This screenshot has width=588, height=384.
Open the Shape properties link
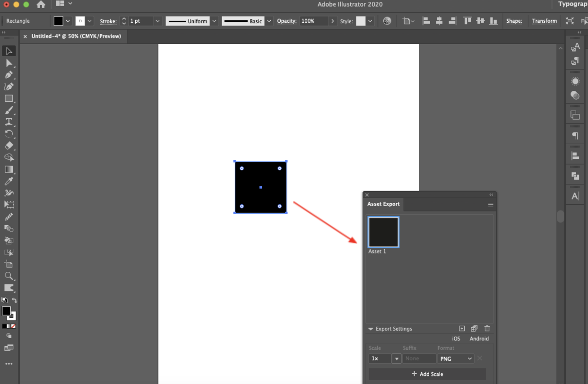[514, 21]
